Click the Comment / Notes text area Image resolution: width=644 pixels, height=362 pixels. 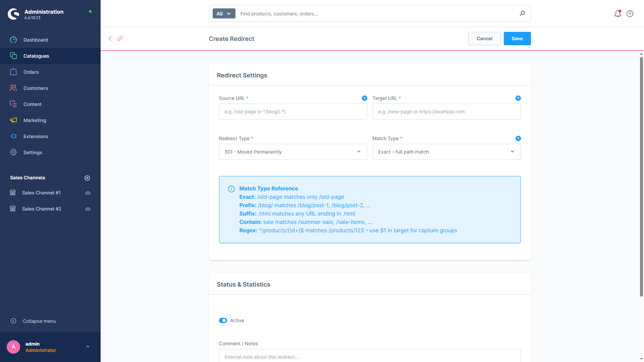pos(370,356)
